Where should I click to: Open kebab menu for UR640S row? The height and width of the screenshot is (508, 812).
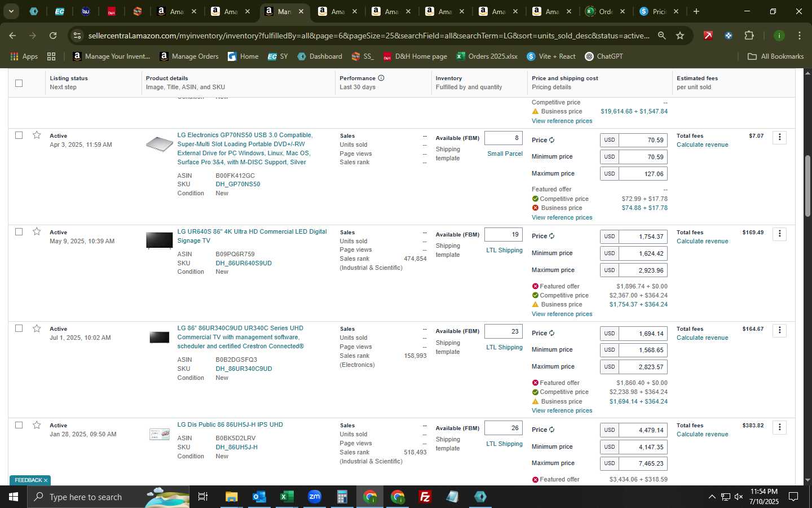780,234
